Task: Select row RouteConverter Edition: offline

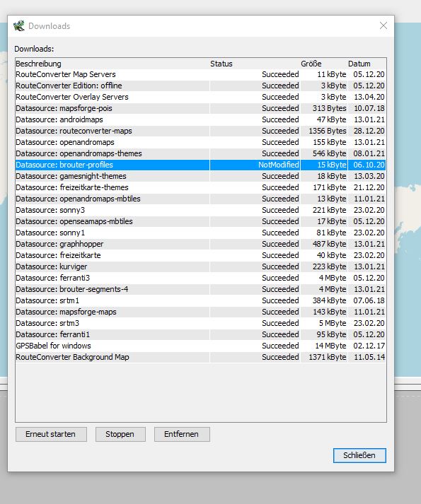Action: [x=200, y=86]
